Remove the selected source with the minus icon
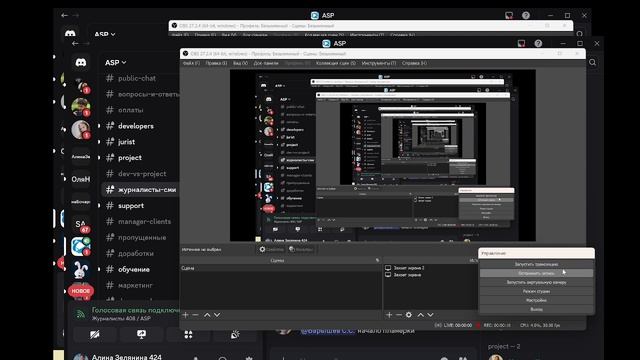This screenshot has height=360, width=640. 398,315
